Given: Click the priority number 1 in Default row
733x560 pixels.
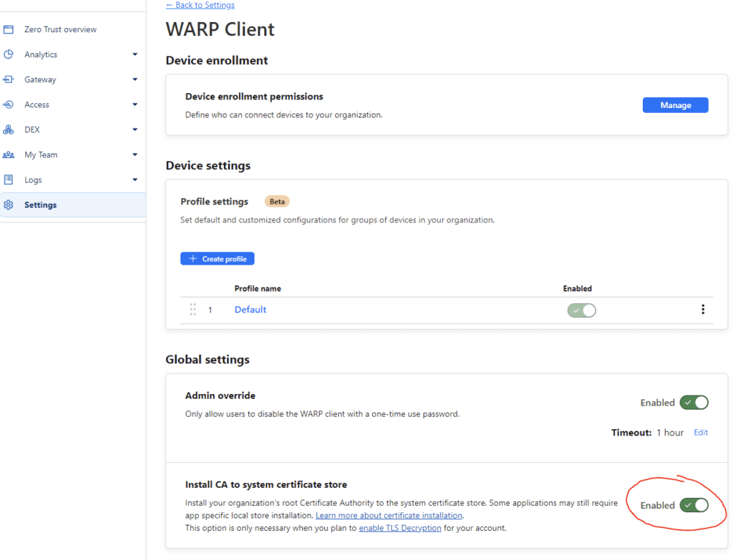Looking at the screenshot, I should 210,310.
